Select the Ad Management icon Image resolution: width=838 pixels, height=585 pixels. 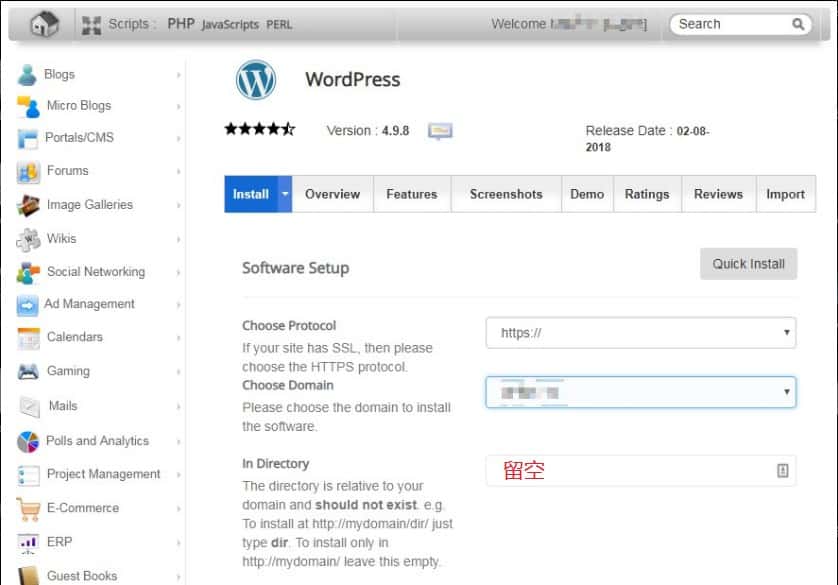[27, 305]
